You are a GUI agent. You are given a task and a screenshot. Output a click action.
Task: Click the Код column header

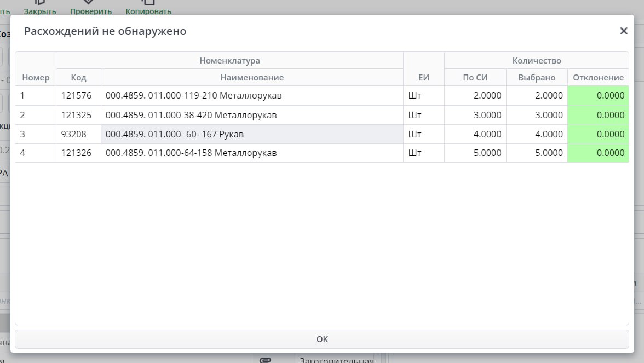pos(78,77)
